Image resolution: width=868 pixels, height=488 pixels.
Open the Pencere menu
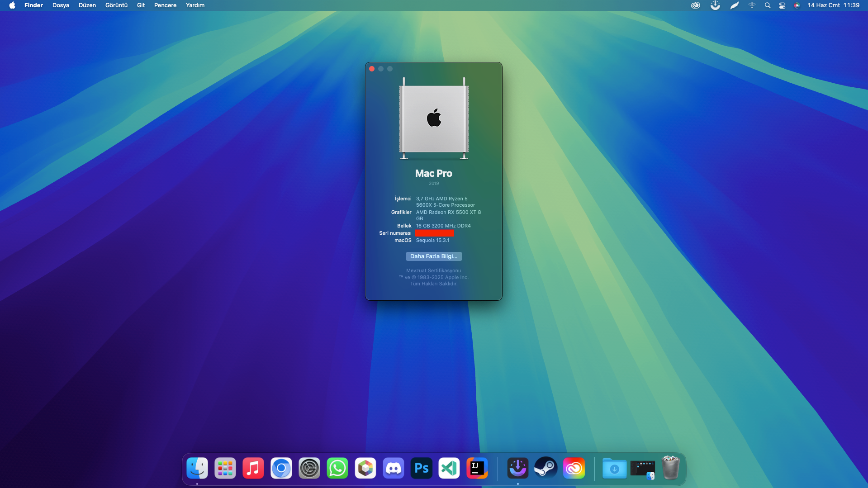pos(165,5)
